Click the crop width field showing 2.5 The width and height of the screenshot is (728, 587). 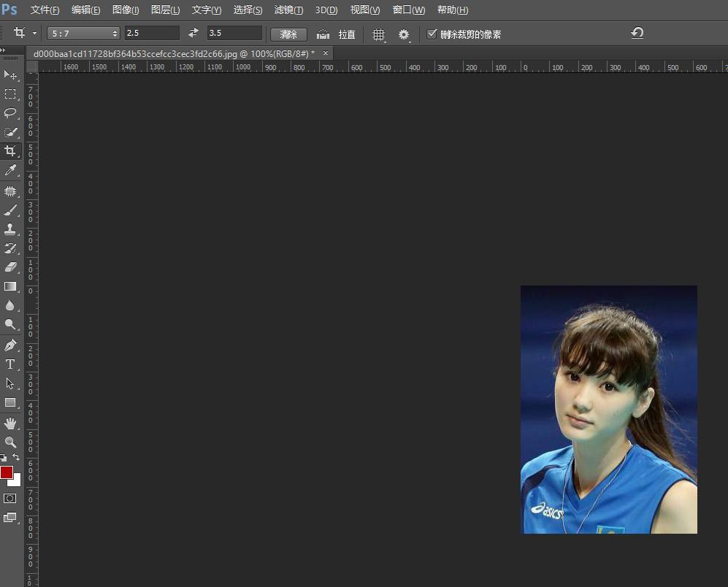(x=152, y=34)
